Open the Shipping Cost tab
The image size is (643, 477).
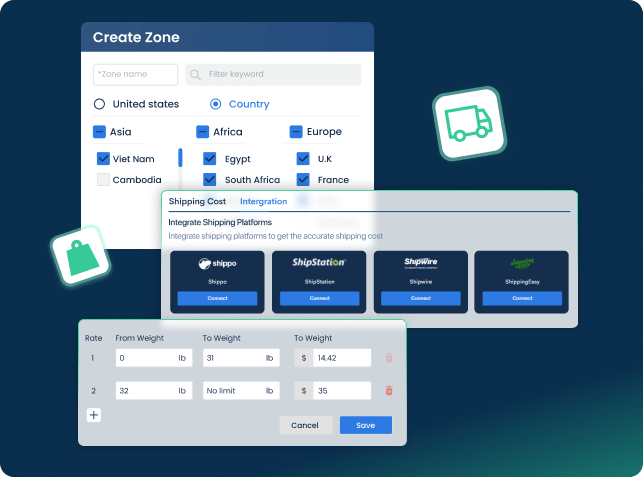pos(196,202)
